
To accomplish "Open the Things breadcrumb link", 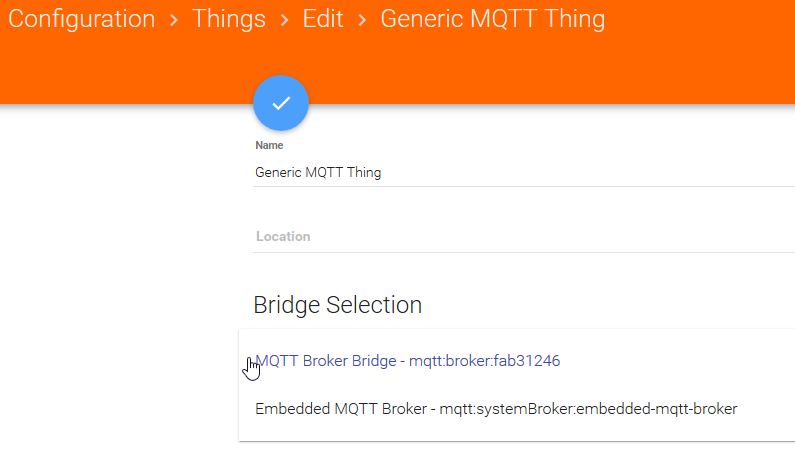I will [x=229, y=19].
